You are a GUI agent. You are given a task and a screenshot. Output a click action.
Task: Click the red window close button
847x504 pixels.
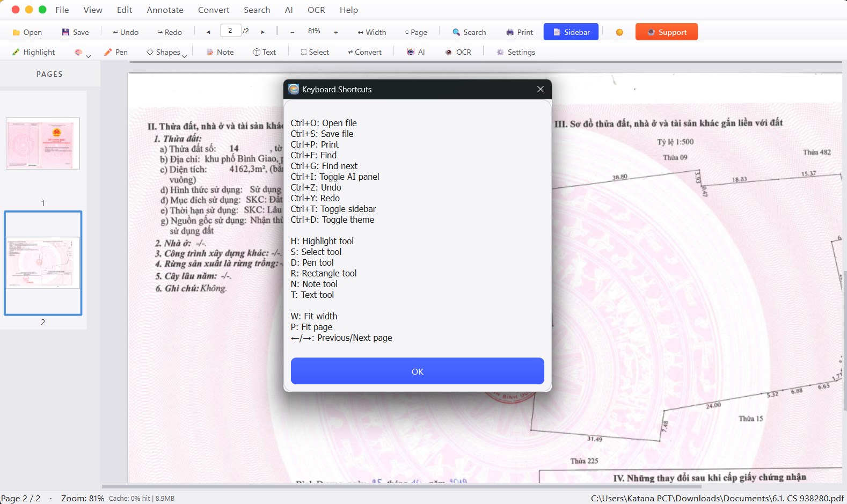click(x=16, y=10)
